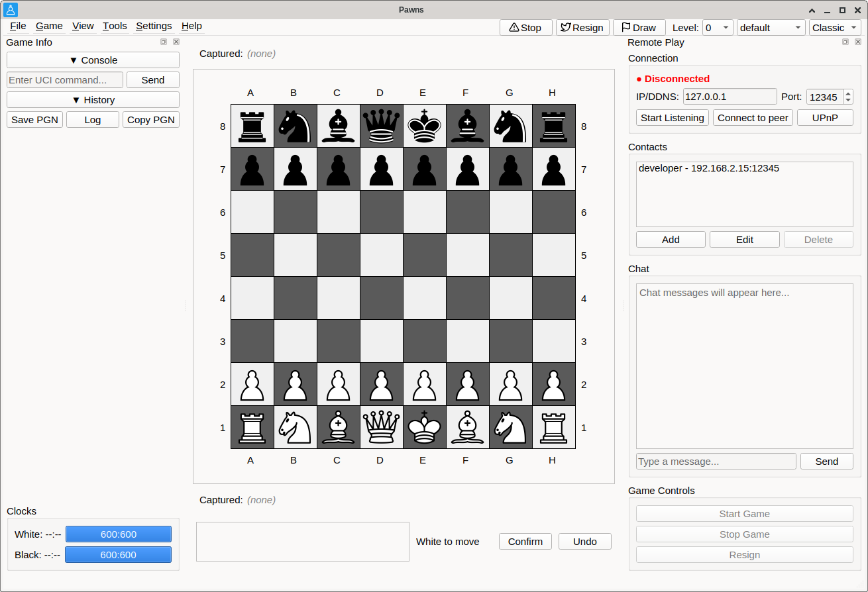Select the white pawn on E2
Screen dimensions: 868x592
(x=423, y=384)
